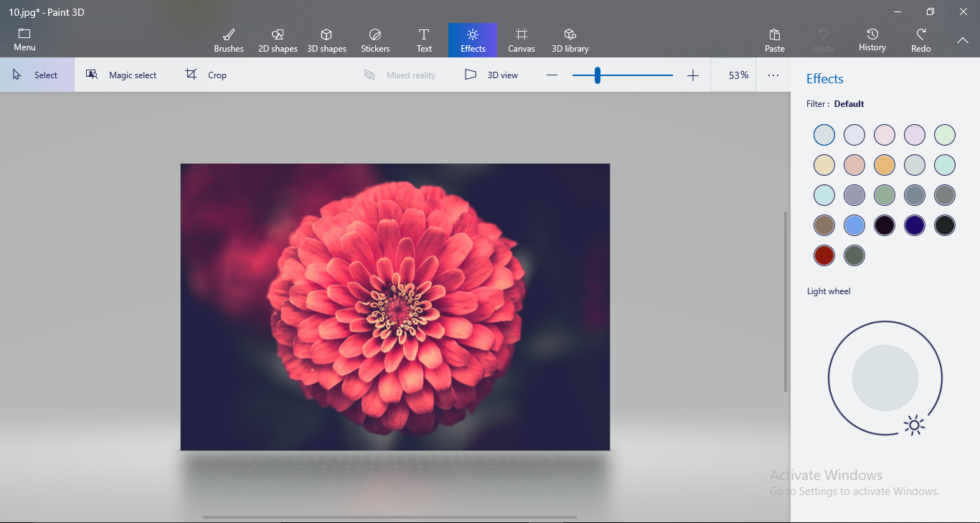Apply the navy blue filter swatch
Screen dimensions: 980x523
(915, 225)
